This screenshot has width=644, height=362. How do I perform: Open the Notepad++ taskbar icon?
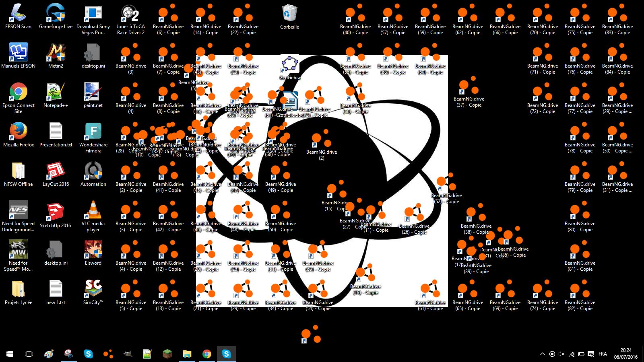click(147, 354)
